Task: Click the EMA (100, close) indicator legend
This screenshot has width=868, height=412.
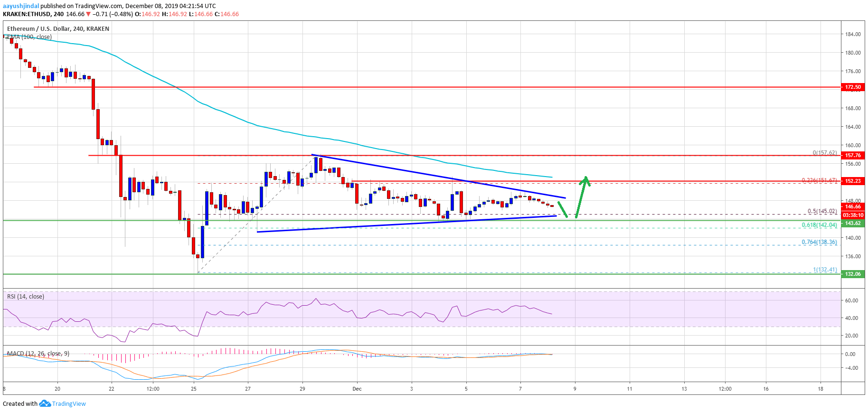Action: [29, 37]
